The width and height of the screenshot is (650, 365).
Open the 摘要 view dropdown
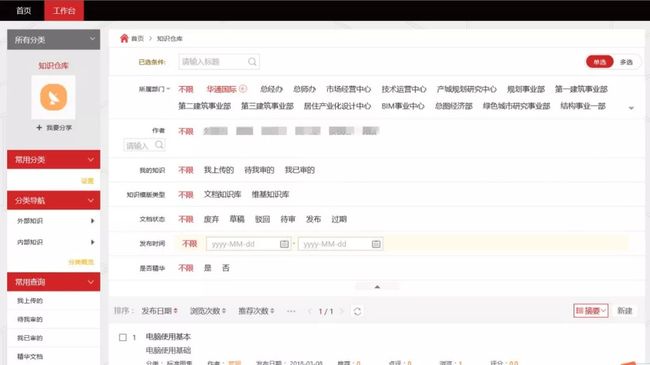(x=591, y=311)
